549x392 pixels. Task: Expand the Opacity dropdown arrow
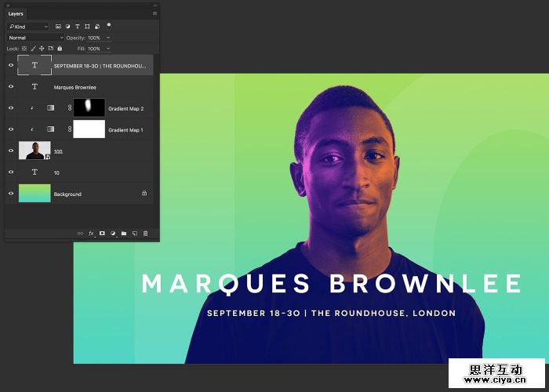107,38
